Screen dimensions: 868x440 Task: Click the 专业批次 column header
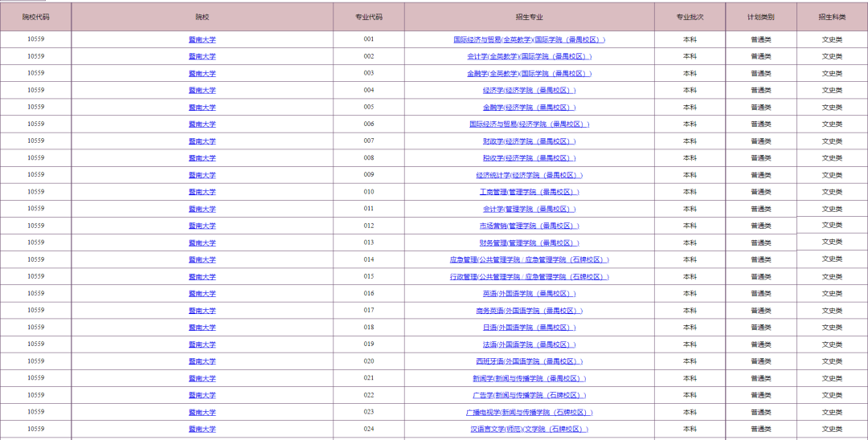click(x=690, y=17)
